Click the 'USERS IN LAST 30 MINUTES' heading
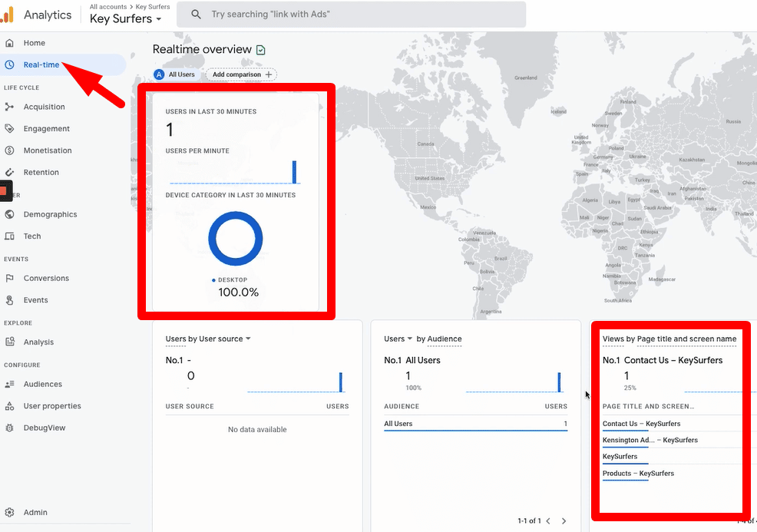 (x=211, y=111)
